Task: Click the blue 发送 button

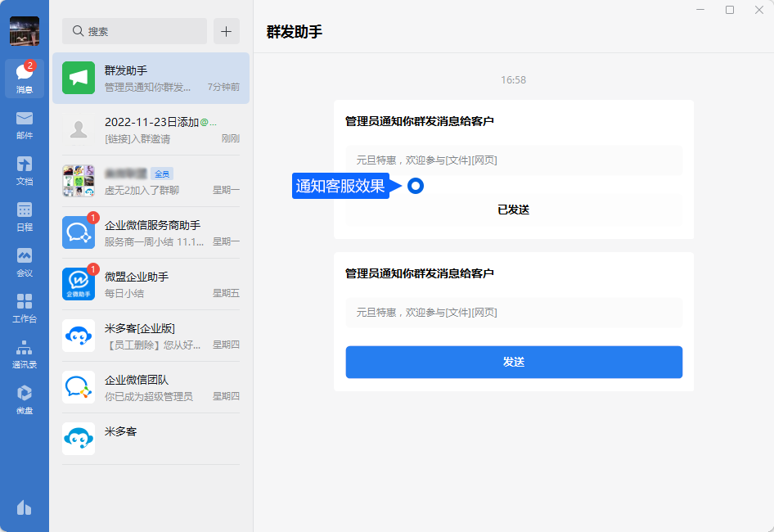Action: [x=514, y=362]
